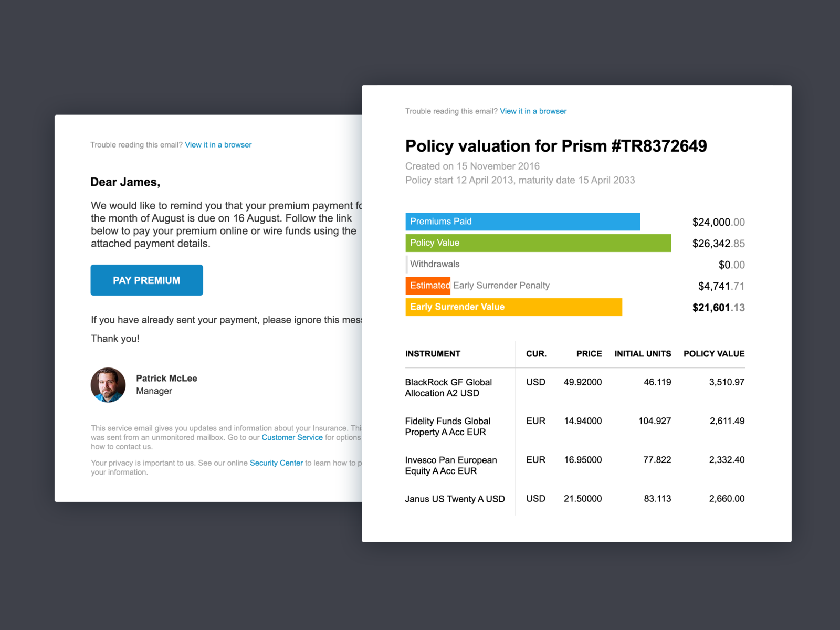840x630 pixels.
Task: Open the Security Center link
Action: coord(276,463)
